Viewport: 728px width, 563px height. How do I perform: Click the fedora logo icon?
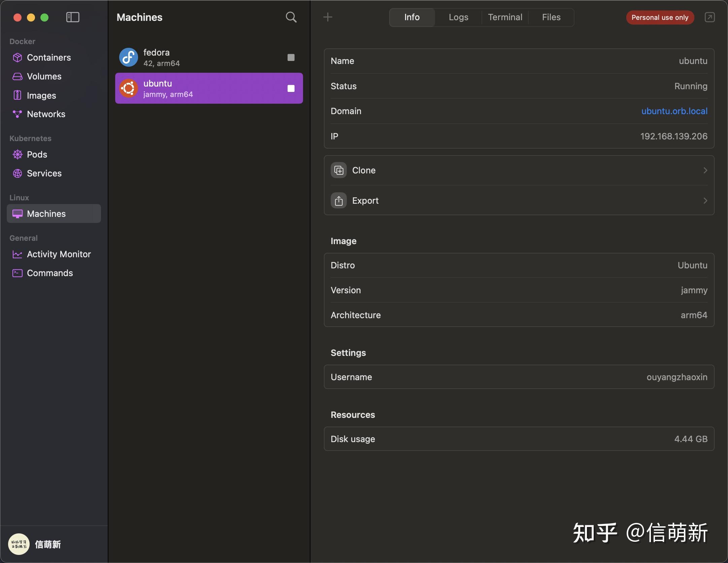pos(129,57)
